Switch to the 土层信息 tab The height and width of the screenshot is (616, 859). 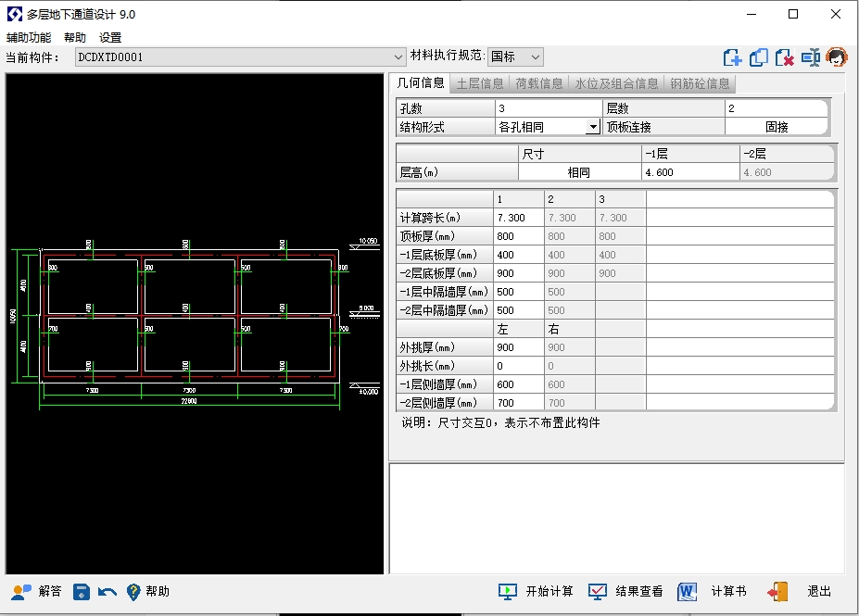tap(480, 83)
